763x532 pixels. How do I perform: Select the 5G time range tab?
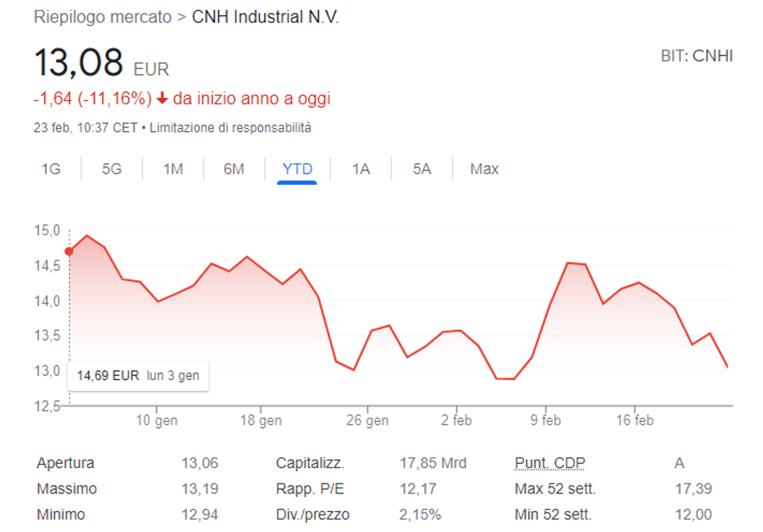[x=112, y=169]
